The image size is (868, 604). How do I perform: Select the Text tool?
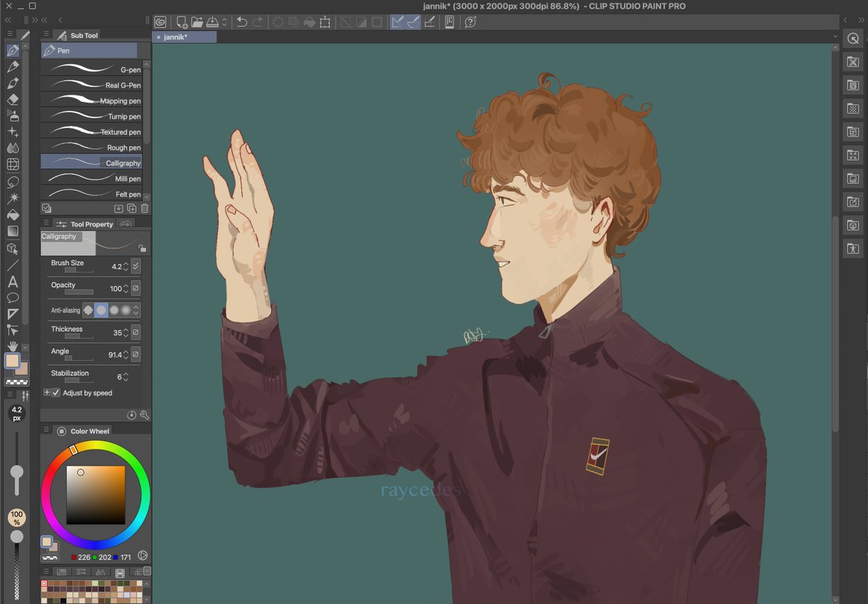14,281
